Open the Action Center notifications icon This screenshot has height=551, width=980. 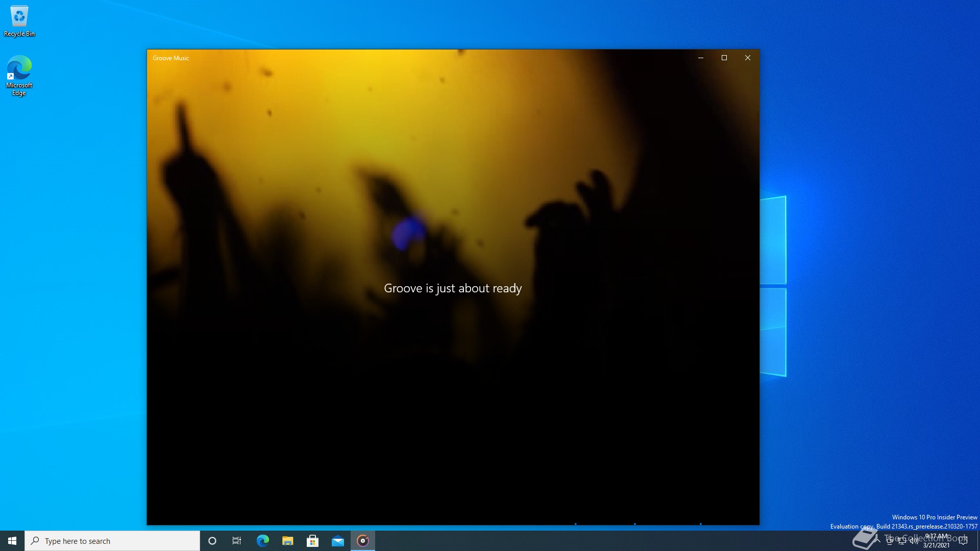963,541
